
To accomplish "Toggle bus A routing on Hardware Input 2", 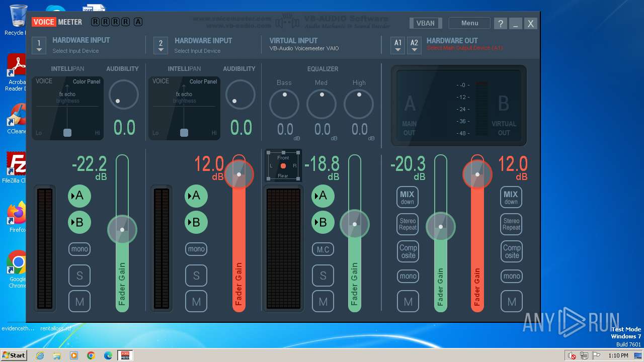I will [x=196, y=196].
